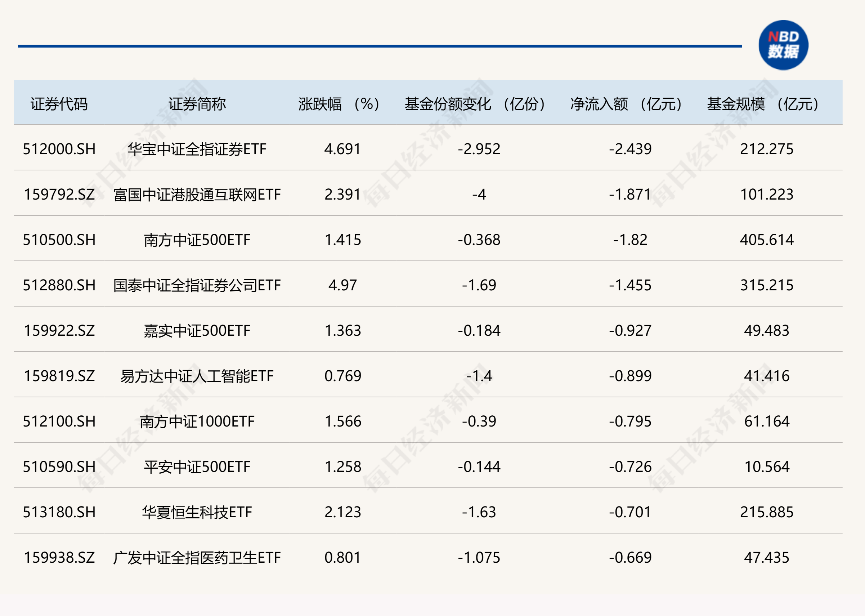Click the value 41.416
Viewport: 865px width, 616px height.
[767, 376]
